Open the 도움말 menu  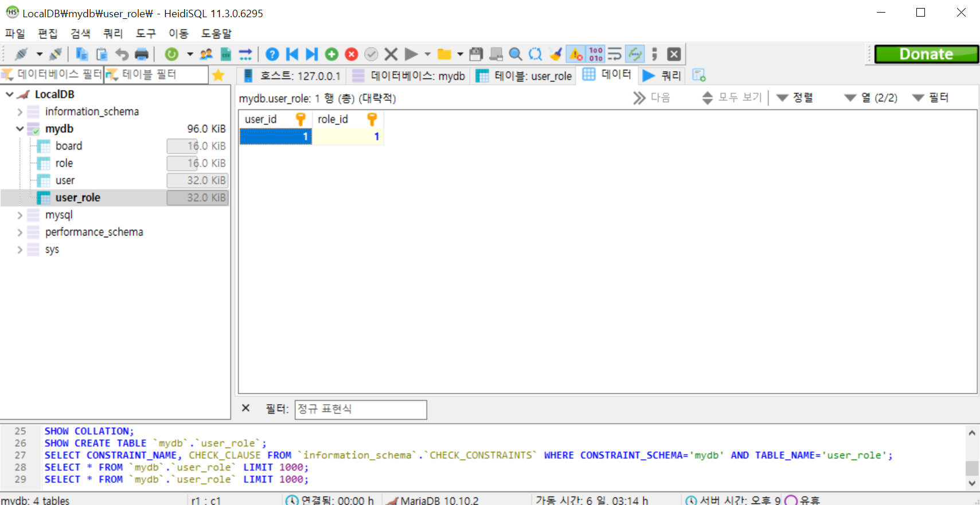pos(216,33)
